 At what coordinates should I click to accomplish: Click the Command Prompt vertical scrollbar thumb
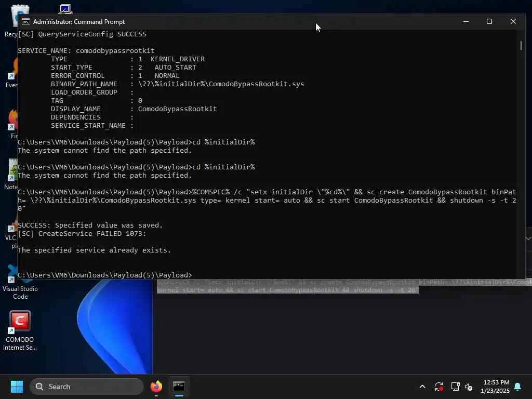click(x=521, y=46)
